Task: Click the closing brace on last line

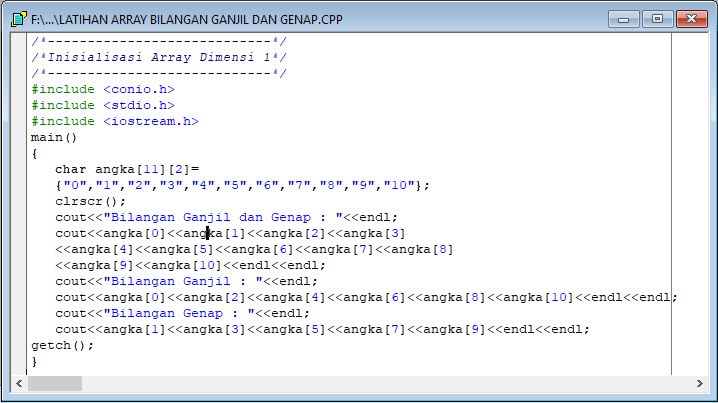Action: [x=34, y=362]
